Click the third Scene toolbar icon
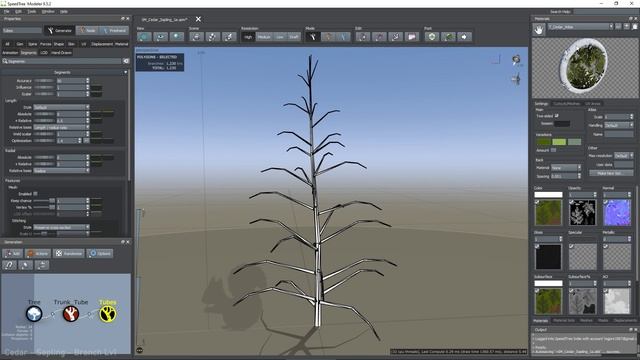Image resolution: width=640 pixels, height=360 pixels. (x=229, y=37)
